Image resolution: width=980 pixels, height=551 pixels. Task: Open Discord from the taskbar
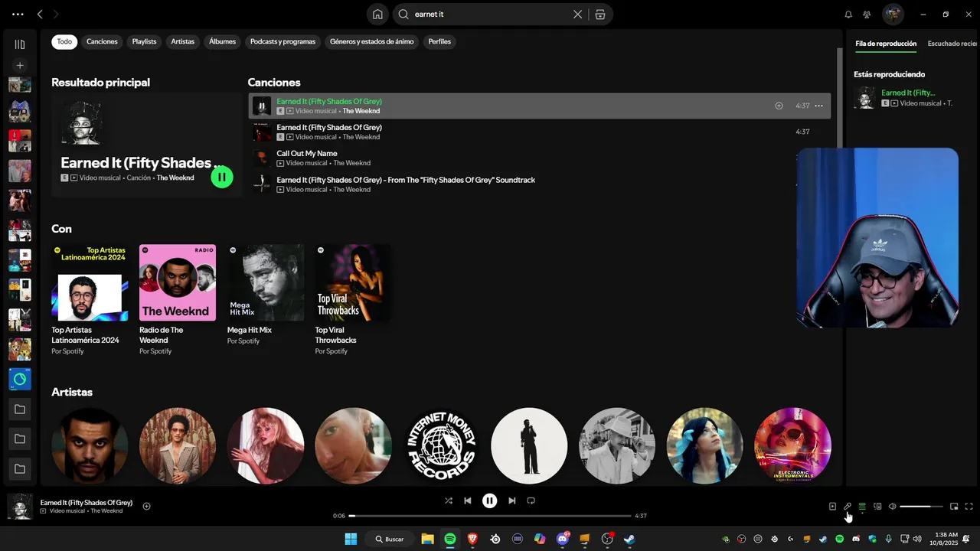click(563, 539)
